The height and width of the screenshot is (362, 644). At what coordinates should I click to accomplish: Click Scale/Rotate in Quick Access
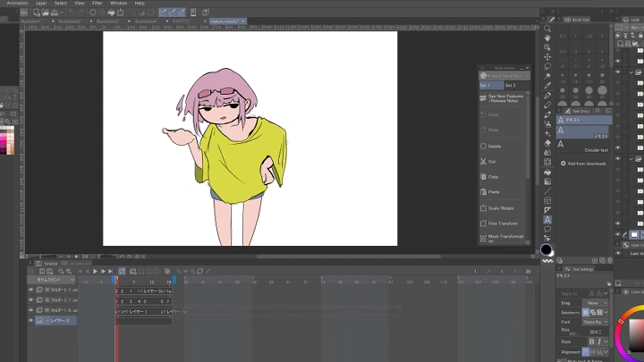[x=502, y=208]
